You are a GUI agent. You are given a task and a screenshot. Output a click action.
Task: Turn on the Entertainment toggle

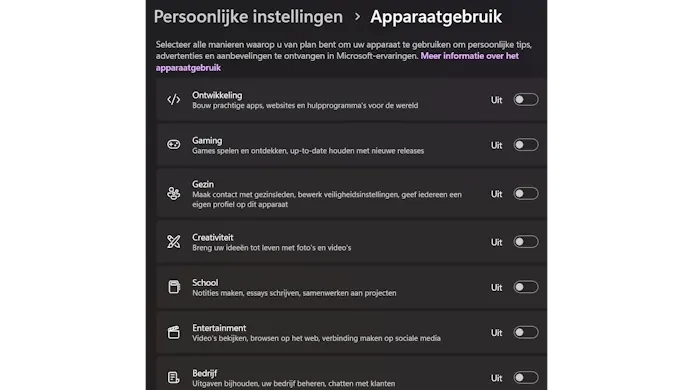coord(525,333)
